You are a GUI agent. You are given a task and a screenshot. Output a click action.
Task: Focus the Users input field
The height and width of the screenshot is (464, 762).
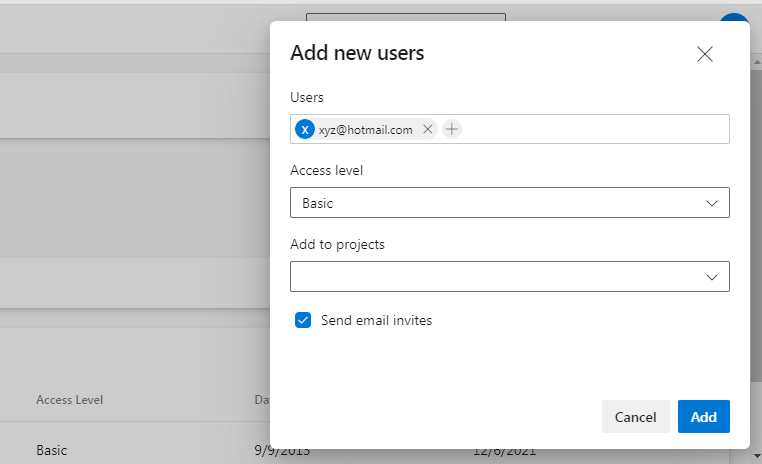click(x=590, y=129)
